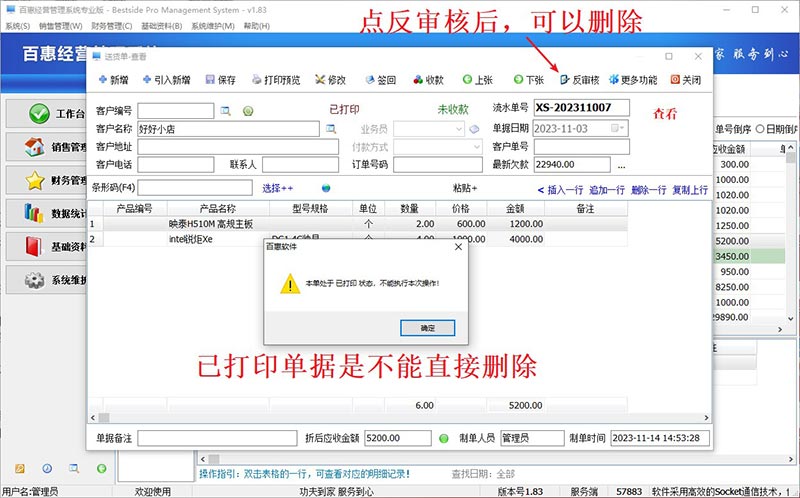Image resolution: width=800 pixels, height=498 pixels.
Task: Click the customer lookup icon beside 客户编号
Action: (x=225, y=111)
